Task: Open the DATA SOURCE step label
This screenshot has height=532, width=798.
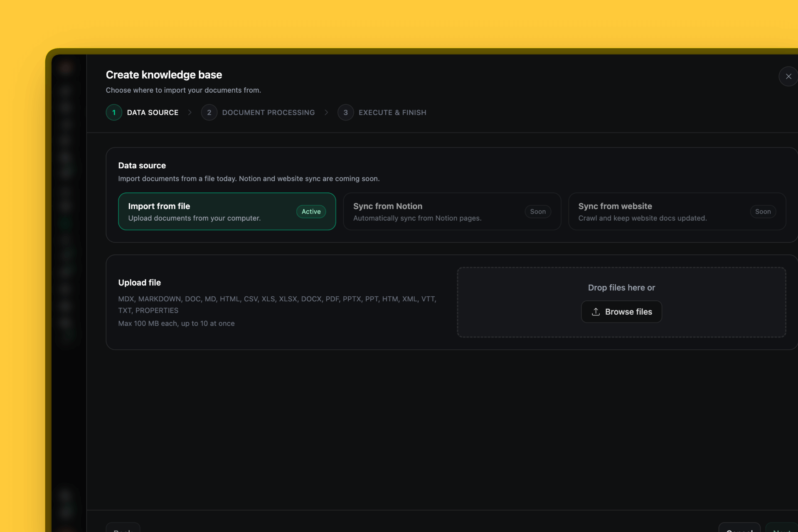Action: 153,112
